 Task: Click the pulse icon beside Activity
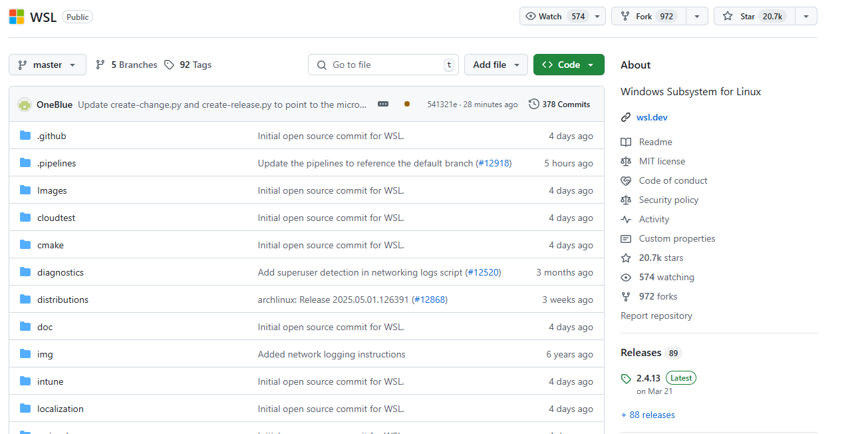[625, 219]
